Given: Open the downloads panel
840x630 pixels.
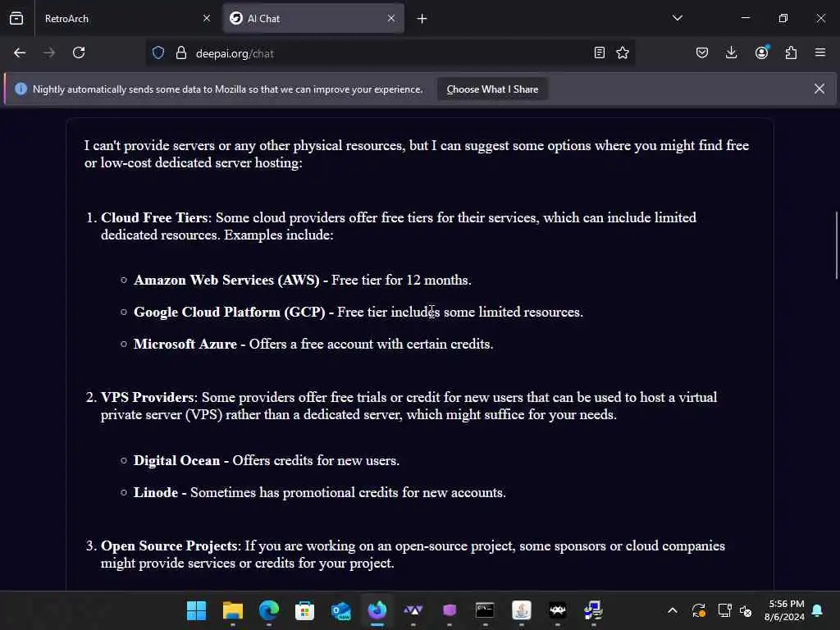Looking at the screenshot, I should pos(731,52).
